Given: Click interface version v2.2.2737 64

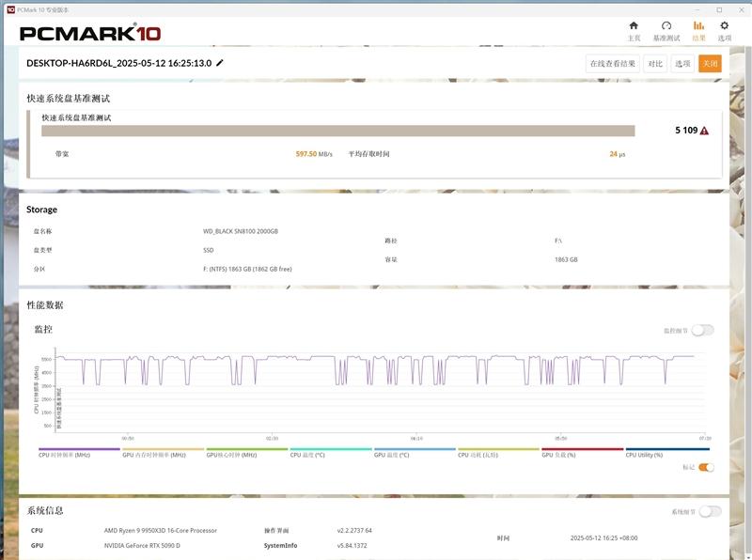Looking at the screenshot, I should pos(354,530).
